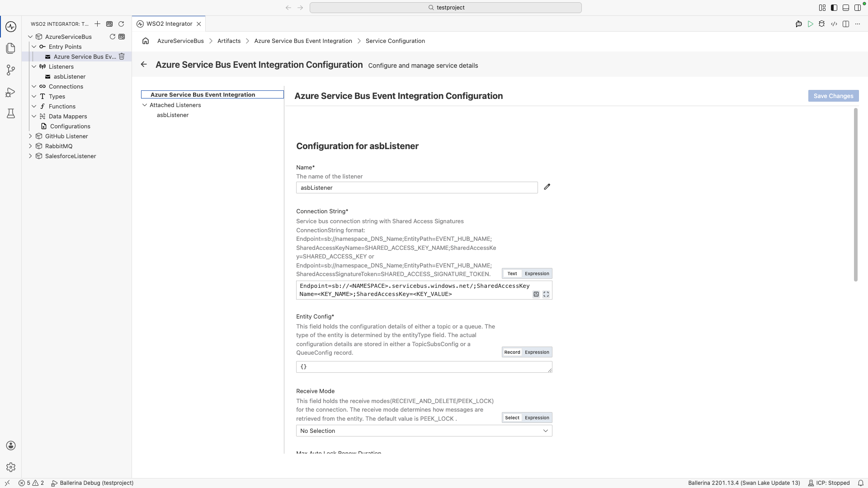
Task: Click the refresh icon in panel header
Action: (x=121, y=24)
